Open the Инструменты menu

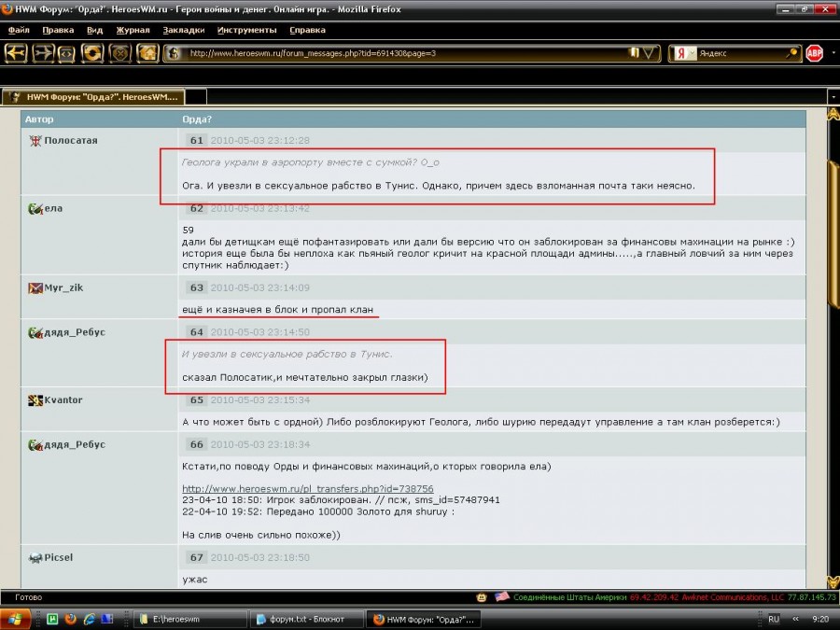coord(246,30)
